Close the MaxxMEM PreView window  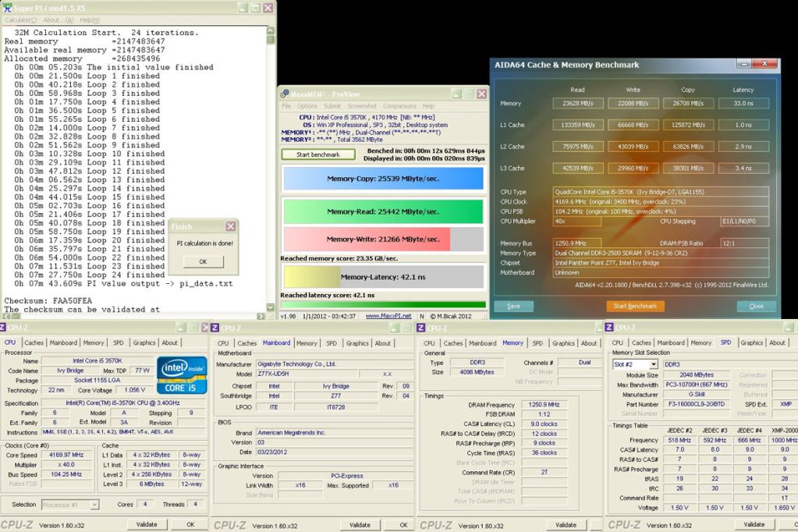pos(481,94)
